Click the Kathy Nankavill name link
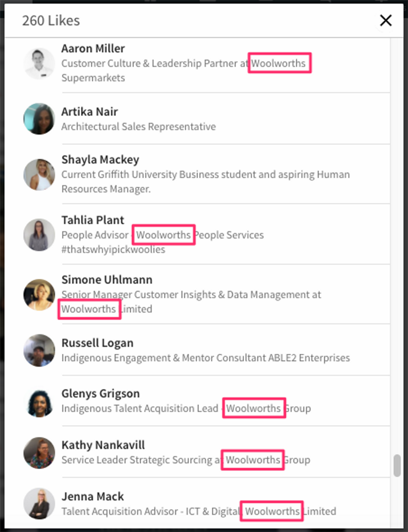The image size is (408, 532). [x=103, y=445]
